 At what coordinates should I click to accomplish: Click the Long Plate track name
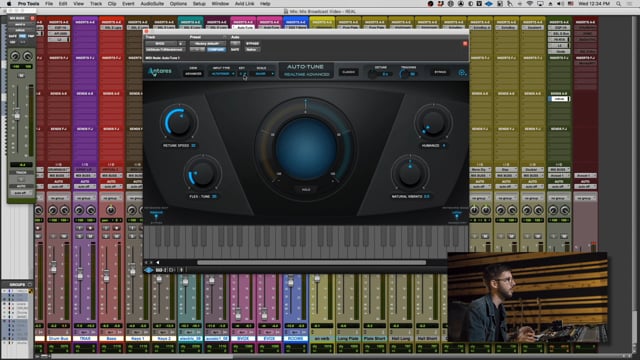coord(348,338)
